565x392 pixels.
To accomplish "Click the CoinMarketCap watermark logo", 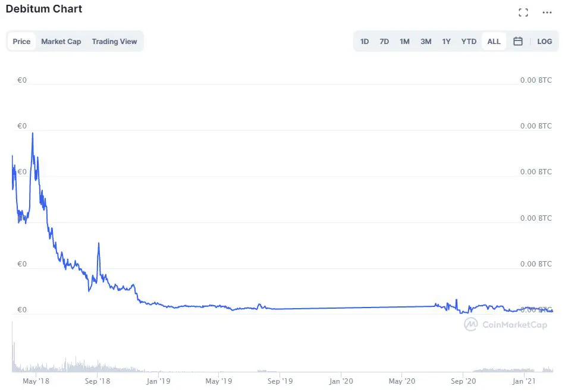I will (x=470, y=324).
